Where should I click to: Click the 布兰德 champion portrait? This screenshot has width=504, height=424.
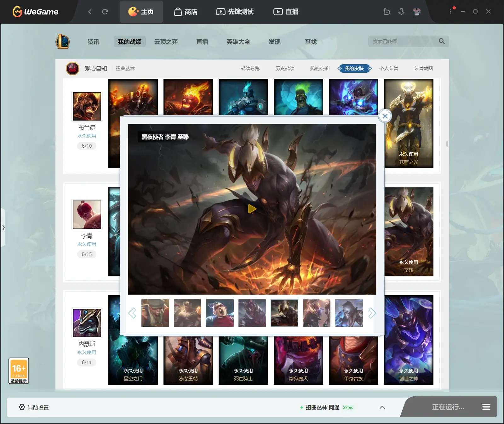click(87, 106)
